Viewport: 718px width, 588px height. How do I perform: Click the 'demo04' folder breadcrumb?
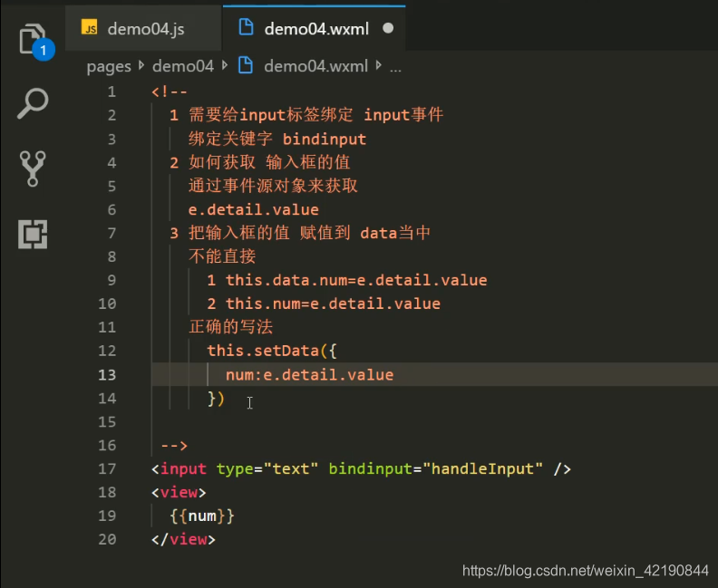click(183, 66)
